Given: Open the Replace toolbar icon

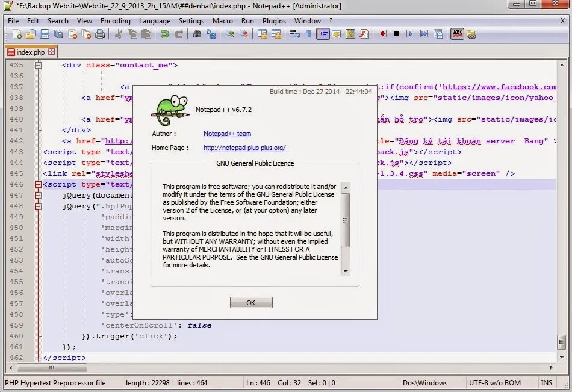Looking at the screenshot, I should pos(211,34).
